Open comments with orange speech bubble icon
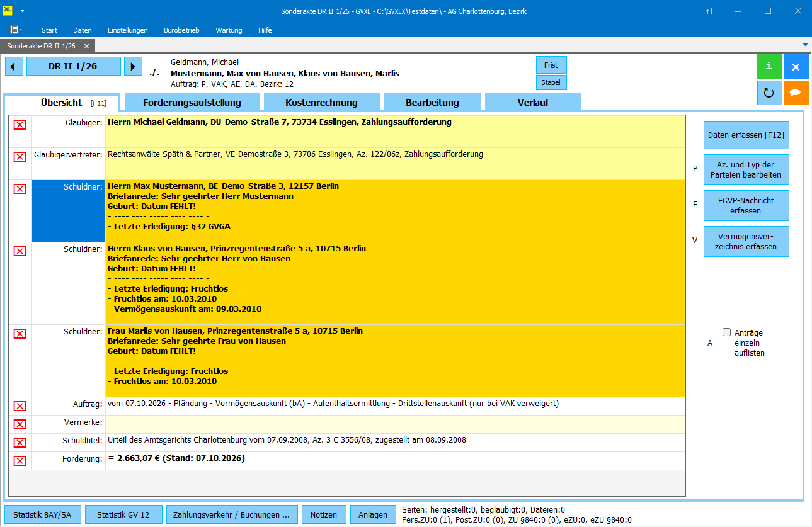The height and width of the screenshot is (527, 812). [796, 93]
